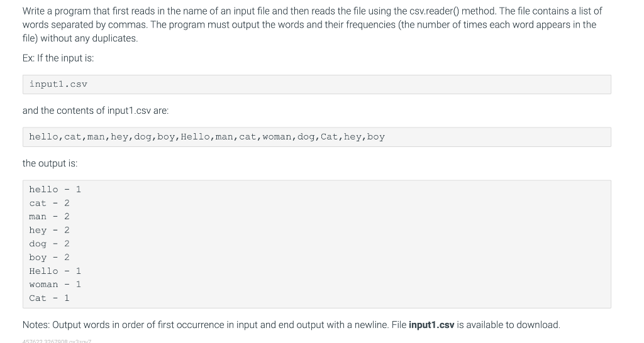644x343 pixels.
Task: Select the "dog - 2" output line
Action: [x=49, y=244]
